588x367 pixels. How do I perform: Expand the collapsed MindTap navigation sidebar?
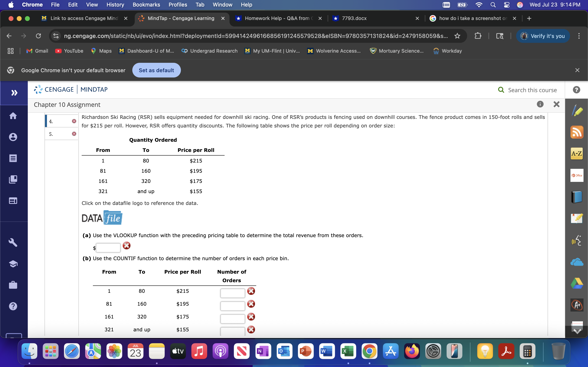(14, 93)
